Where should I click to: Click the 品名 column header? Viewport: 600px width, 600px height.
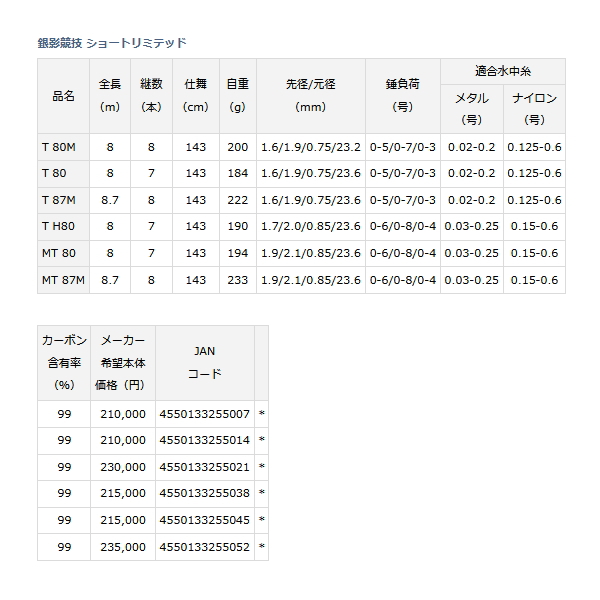64,96
